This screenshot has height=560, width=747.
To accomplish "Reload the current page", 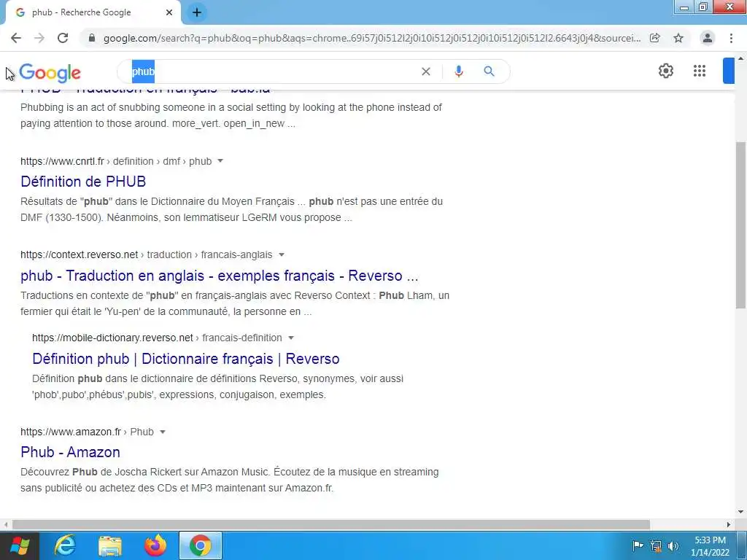I will coord(63,38).
